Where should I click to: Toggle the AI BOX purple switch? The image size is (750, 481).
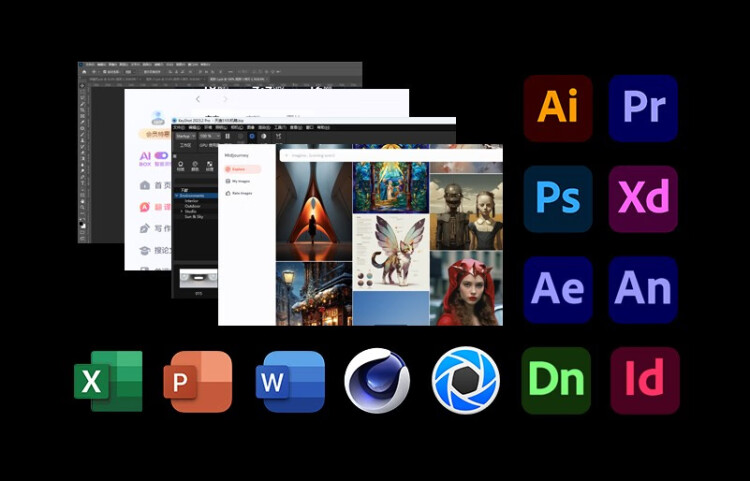click(159, 156)
